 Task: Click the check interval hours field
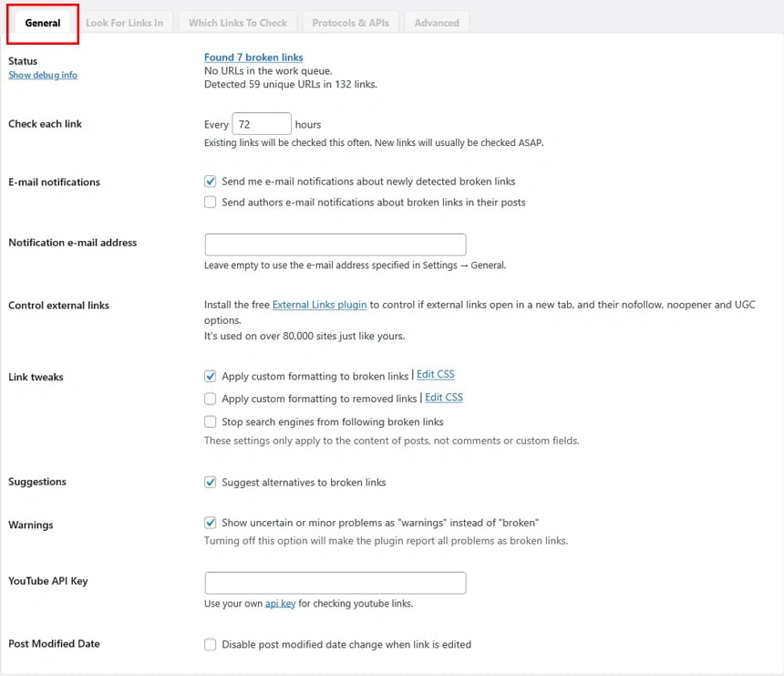point(262,124)
